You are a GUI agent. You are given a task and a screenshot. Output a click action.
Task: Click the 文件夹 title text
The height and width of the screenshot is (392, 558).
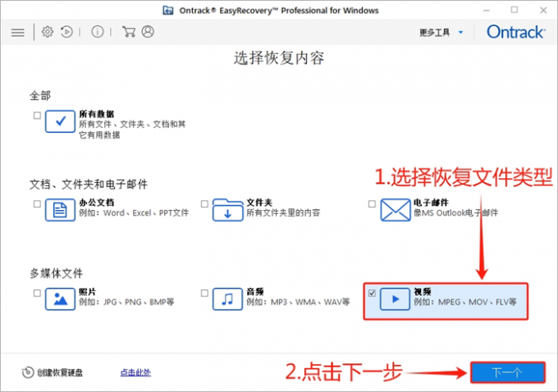point(259,203)
